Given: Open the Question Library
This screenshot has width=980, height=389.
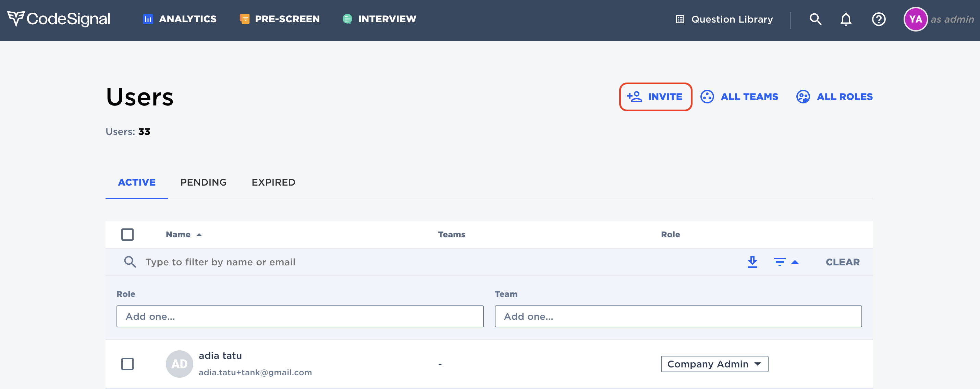Looking at the screenshot, I should pos(724,19).
